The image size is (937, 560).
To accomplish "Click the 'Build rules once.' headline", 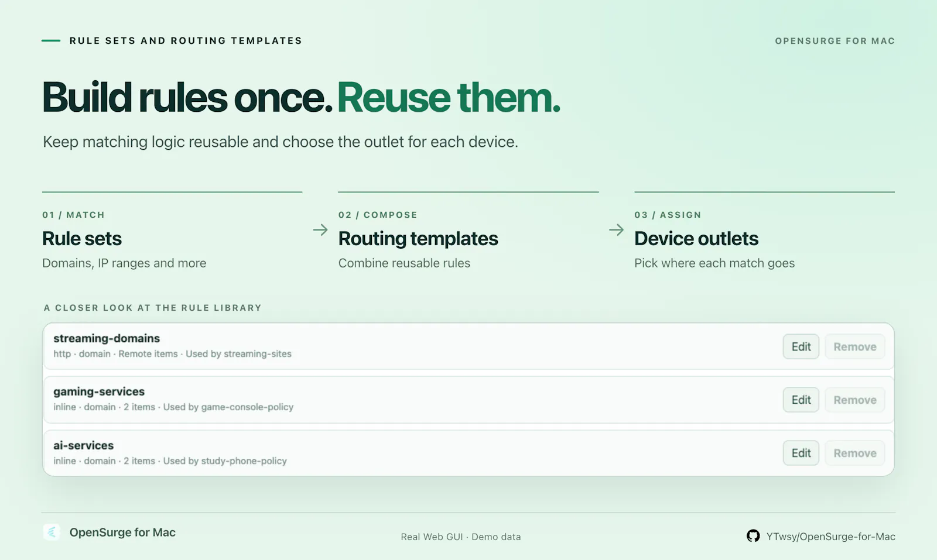I will pos(187,97).
